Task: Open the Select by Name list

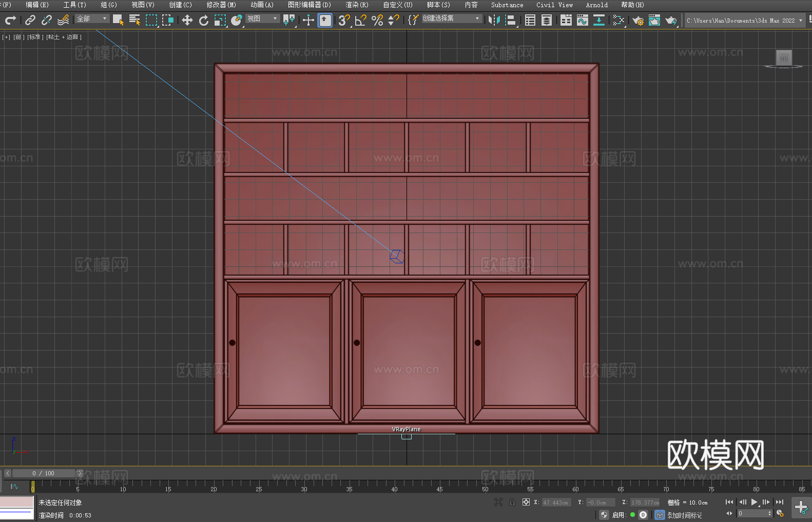Action: click(x=134, y=20)
